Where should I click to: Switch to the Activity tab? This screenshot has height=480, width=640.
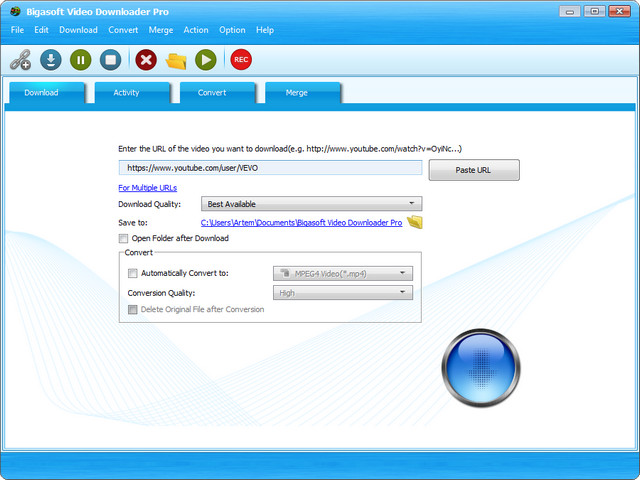point(126,93)
